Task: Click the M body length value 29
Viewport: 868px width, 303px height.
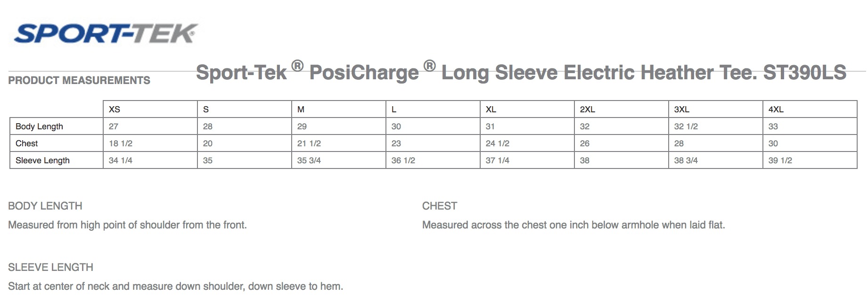Action: pos(302,126)
